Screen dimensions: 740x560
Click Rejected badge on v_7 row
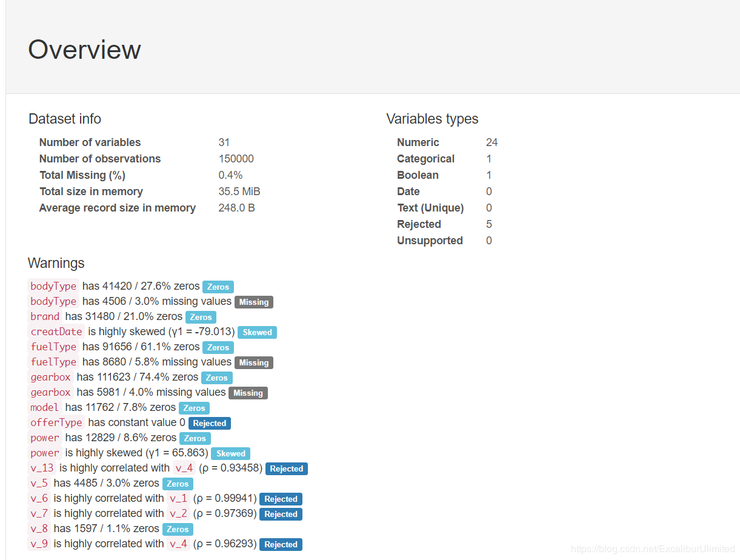[281, 514]
